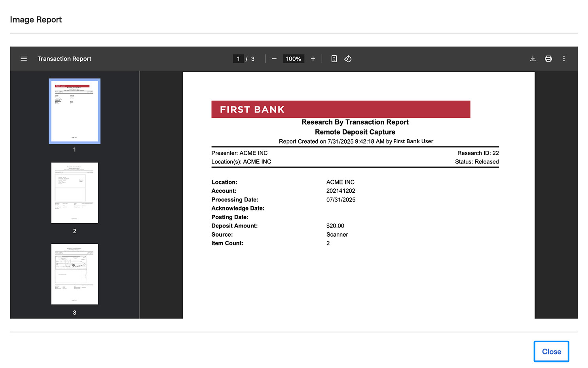Select page 3 thumbnail

(x=74, y=274)
